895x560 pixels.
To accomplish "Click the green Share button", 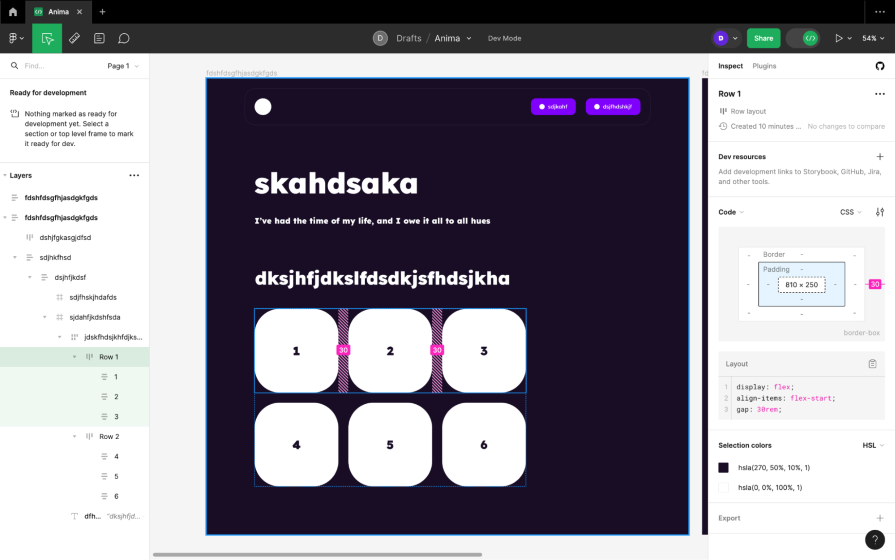I will (763, 38).
